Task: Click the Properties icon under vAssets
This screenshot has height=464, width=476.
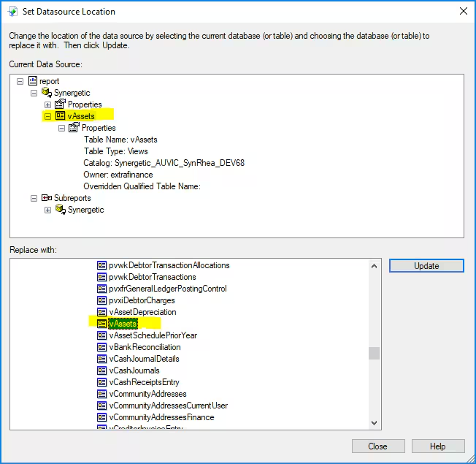Action: coord(74,128)
